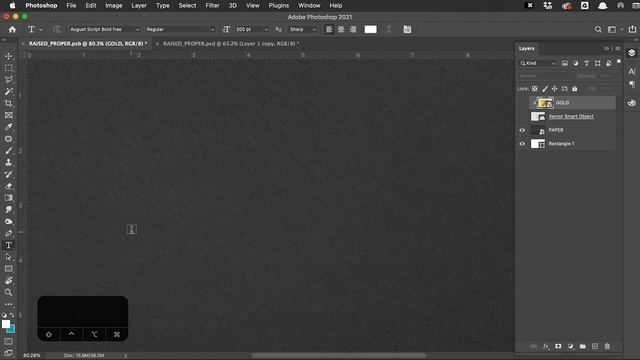Toggle visibility of the Rectangle 1 layer

pos(522,144)
